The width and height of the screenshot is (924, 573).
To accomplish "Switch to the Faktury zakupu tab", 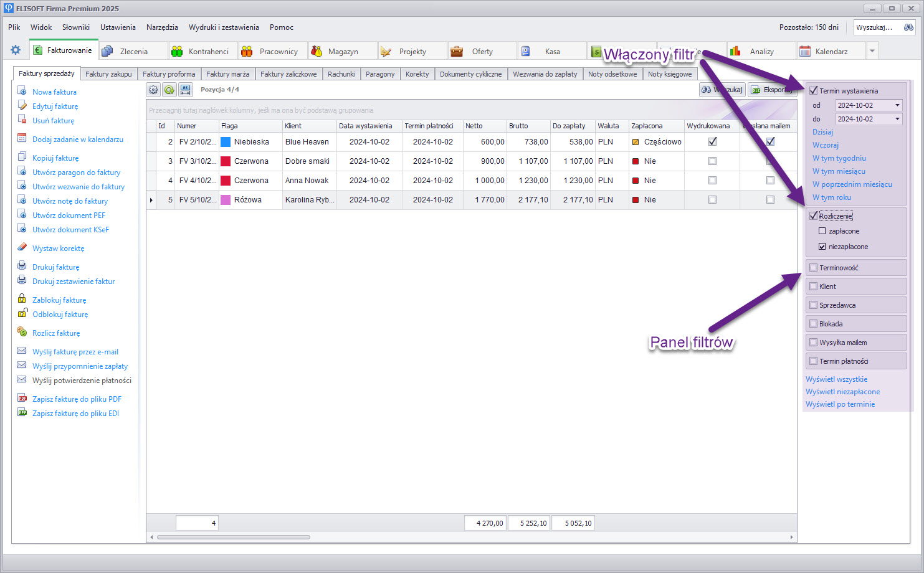I will tap(108, 74).
